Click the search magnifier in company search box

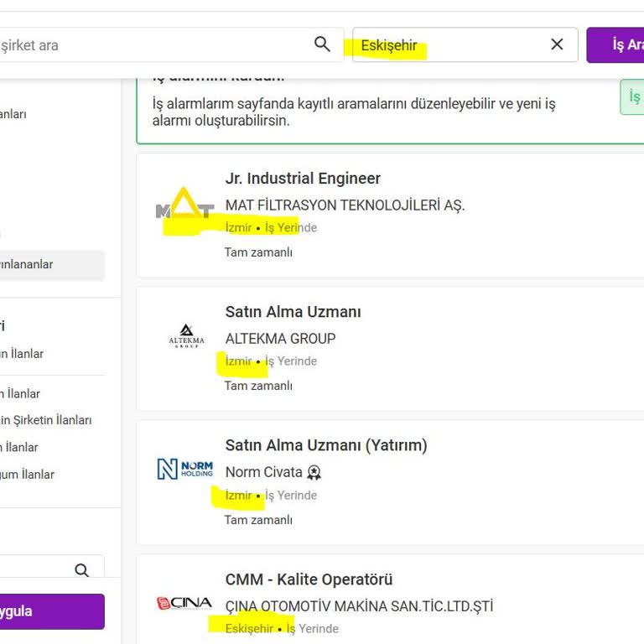coord(322,44)
